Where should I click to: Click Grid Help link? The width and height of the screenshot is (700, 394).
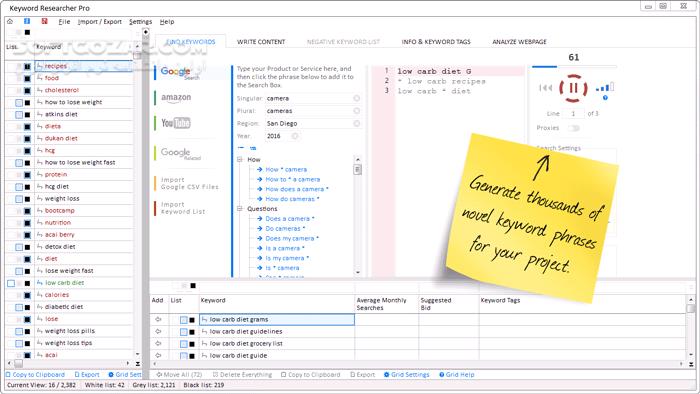pos(457,375)
